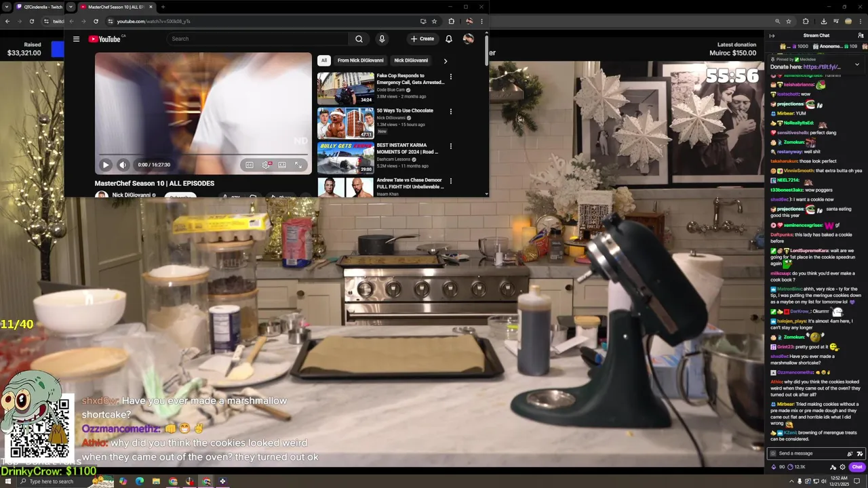The image size is (868, 488).
Task: Open options menu for 'BEST INSTANT KARMA' video
Action: (x=450, y=146)
